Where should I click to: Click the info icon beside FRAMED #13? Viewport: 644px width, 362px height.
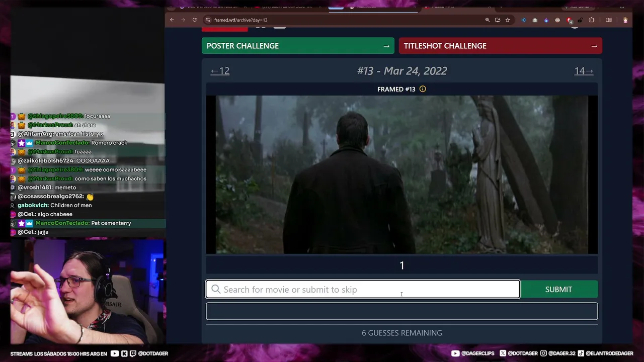tap(423, 89)
